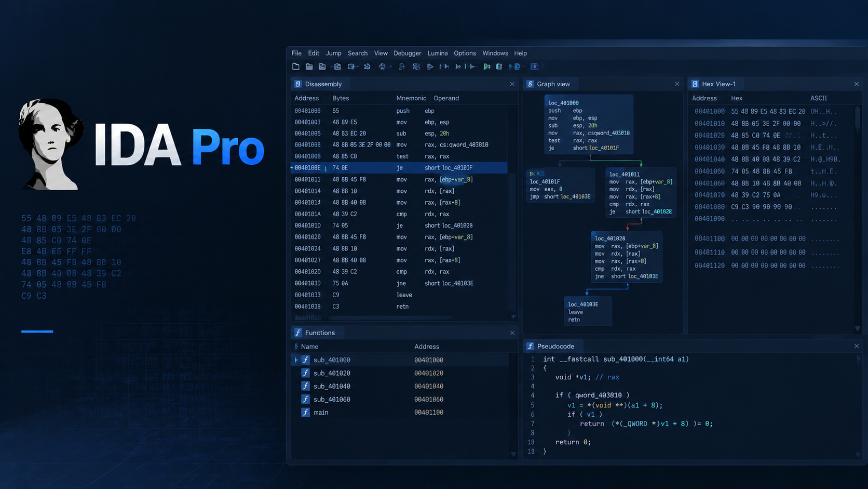868x489 pixels.
Task: Click the Name column header in Functions
Action: [x=309, y=347]
